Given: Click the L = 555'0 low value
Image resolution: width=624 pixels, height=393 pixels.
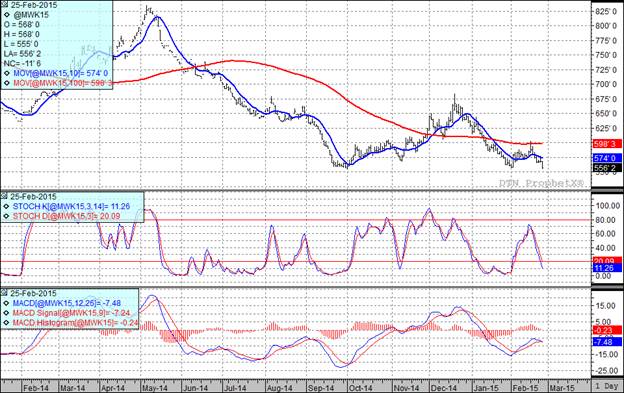Looking at the screenshot, I should pos(21,44).
